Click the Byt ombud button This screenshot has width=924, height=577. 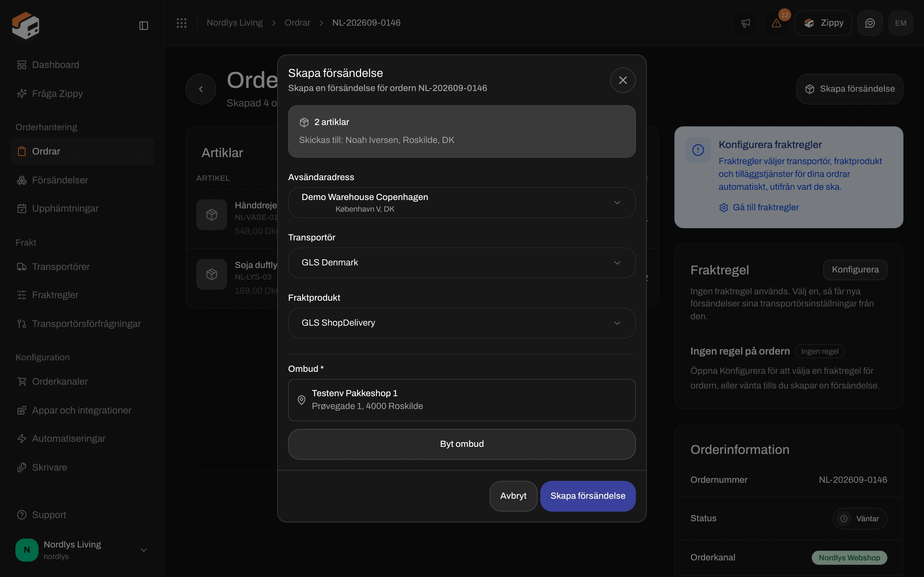[462, 444]
